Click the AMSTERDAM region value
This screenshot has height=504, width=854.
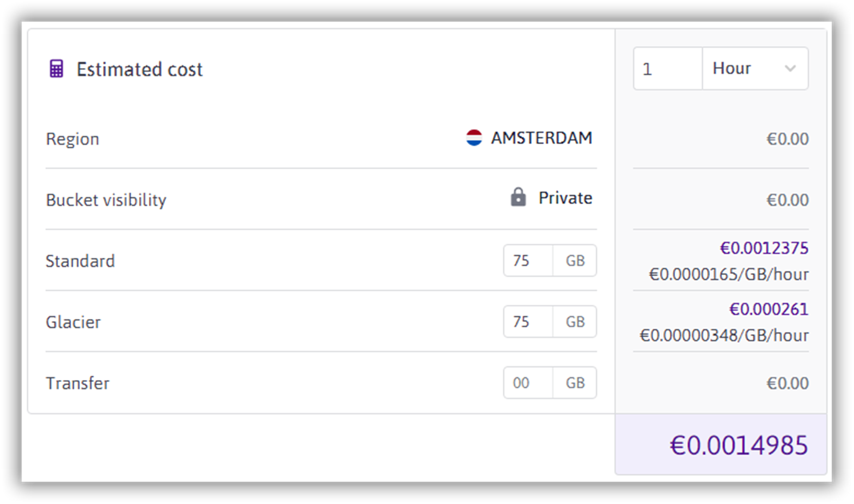pyautogui.click(x=541, y=138)
